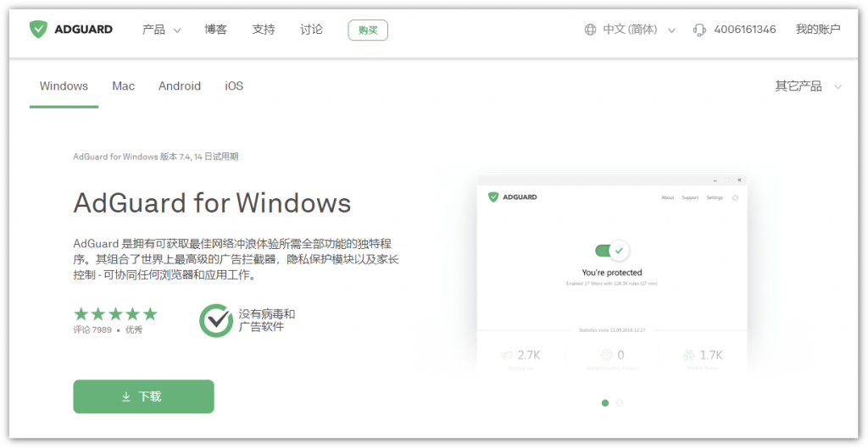The width and height of the screenshot is (868, 448).
Task: Click the globe language icon
Action: pyautogui.click(x=590, y=30)
